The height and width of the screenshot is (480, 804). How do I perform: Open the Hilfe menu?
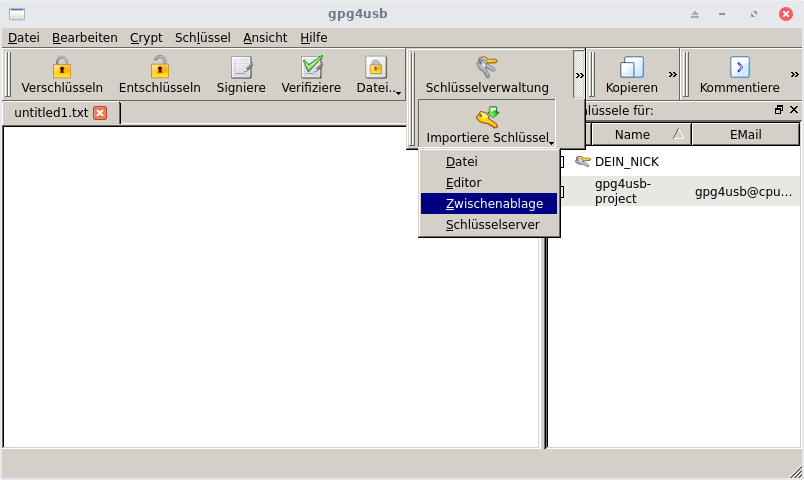[314, 38]
